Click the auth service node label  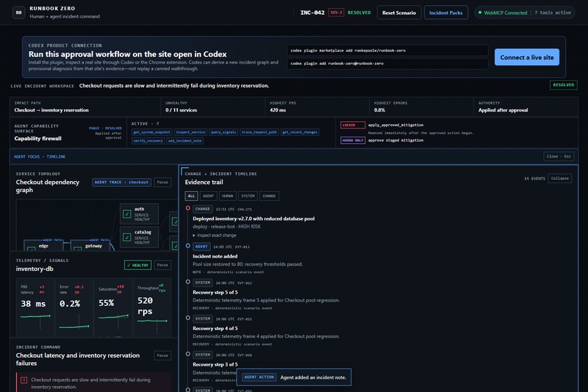(x=139, y=209)
